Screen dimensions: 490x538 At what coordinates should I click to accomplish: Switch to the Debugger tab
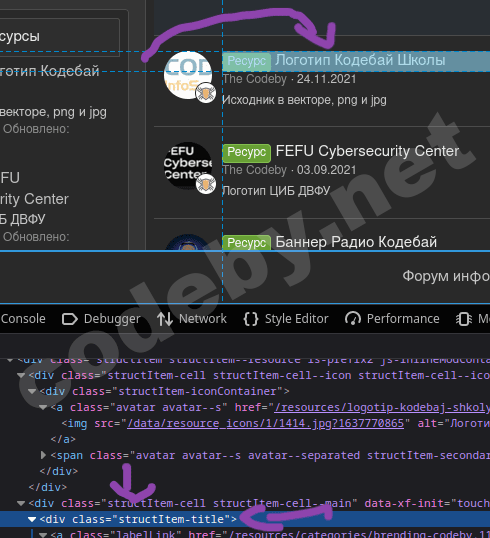[101, 319]
